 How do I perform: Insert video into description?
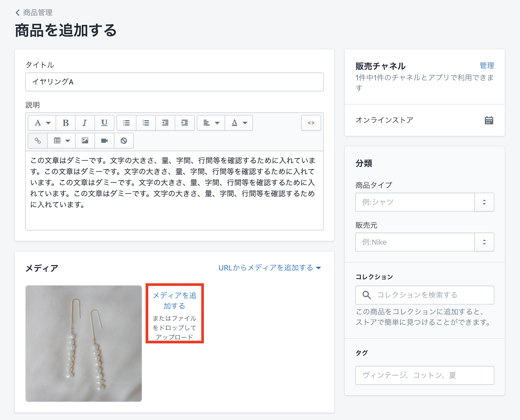(104, 141)
